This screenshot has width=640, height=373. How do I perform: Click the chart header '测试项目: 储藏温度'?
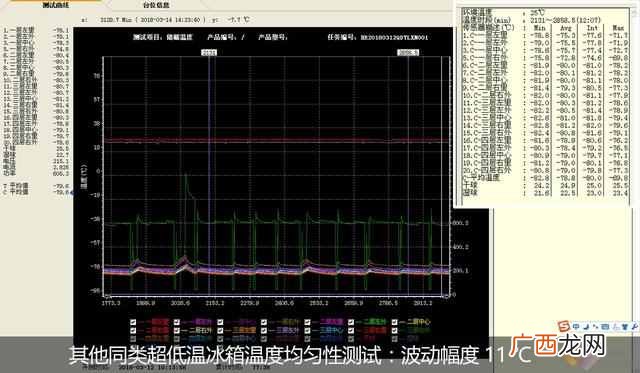point(162,37)
